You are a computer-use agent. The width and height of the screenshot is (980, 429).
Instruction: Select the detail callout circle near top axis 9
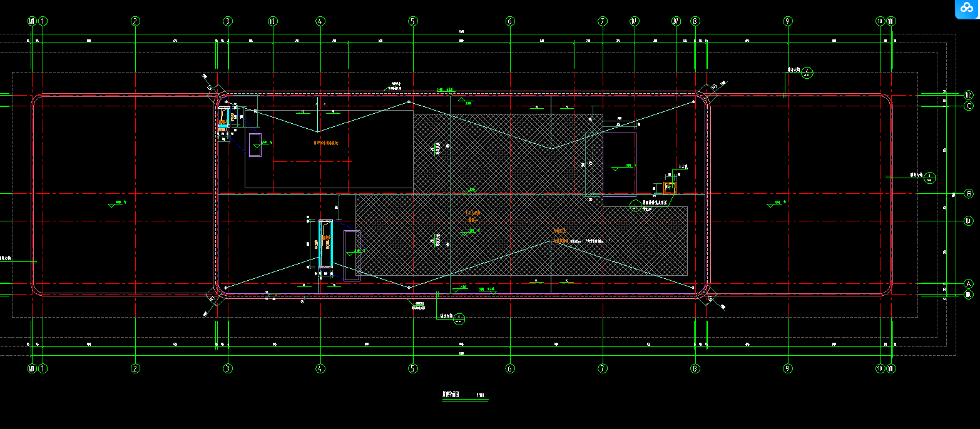[807, 73]
